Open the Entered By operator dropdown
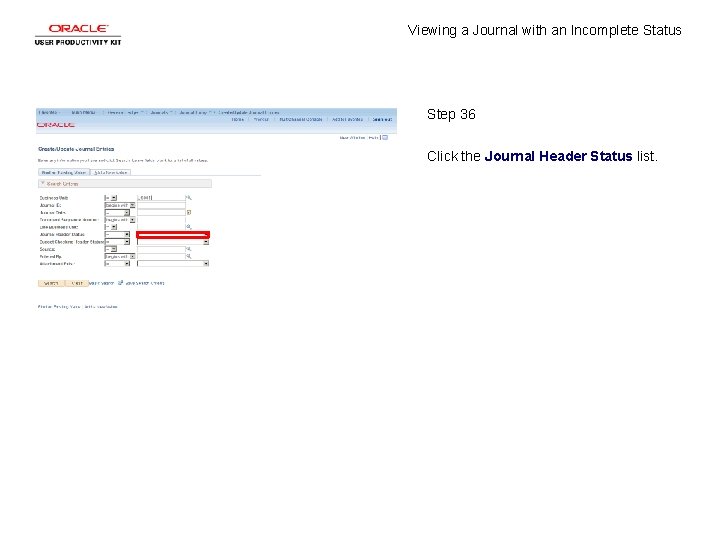Screen dimensions: 720x540 tap(120, 256)
